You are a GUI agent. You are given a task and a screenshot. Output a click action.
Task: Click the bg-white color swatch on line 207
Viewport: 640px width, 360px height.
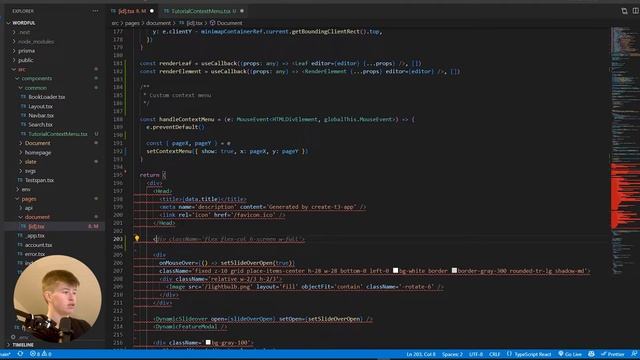(x=396, y=270)
